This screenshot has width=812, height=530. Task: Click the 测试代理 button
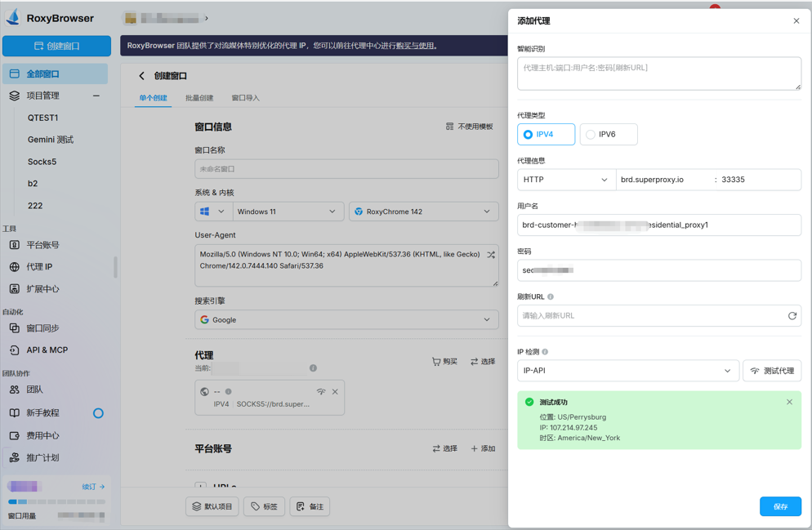click(771, 371)
